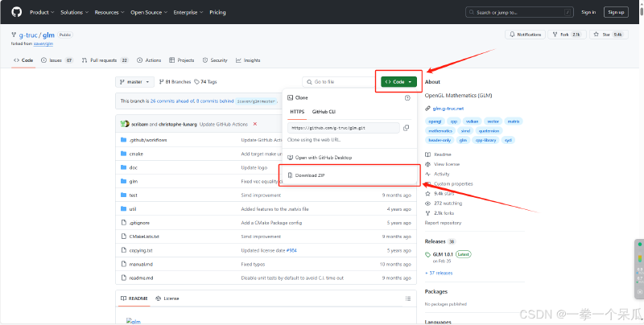Click the copying.txt file icon
This screenshot has width=644, height=325.
point(124,250)
